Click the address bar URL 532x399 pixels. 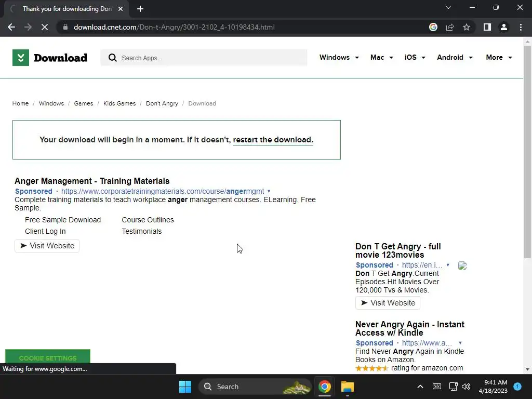pos(174,27)
